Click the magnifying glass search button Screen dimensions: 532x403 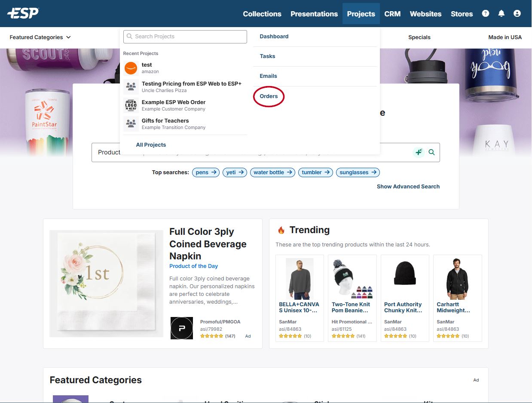(x=431, y=152)
